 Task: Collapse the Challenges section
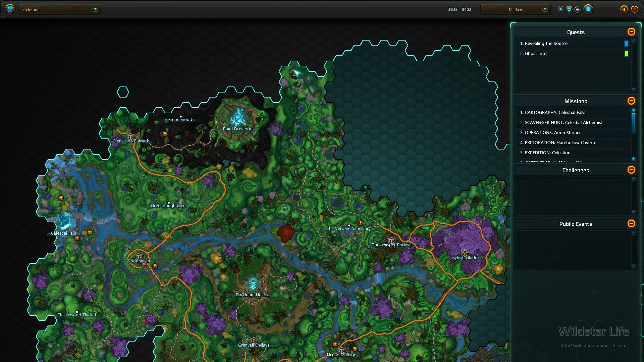click(x=631, y=170)
